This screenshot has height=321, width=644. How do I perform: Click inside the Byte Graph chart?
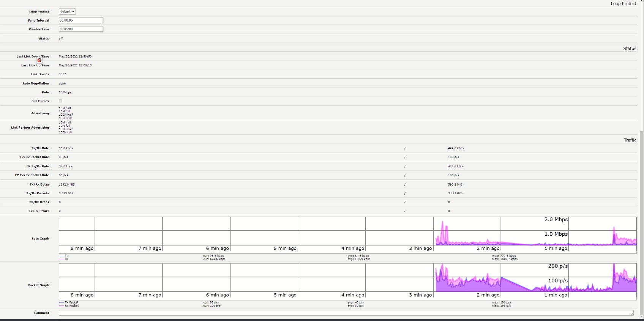click(347, 235)
